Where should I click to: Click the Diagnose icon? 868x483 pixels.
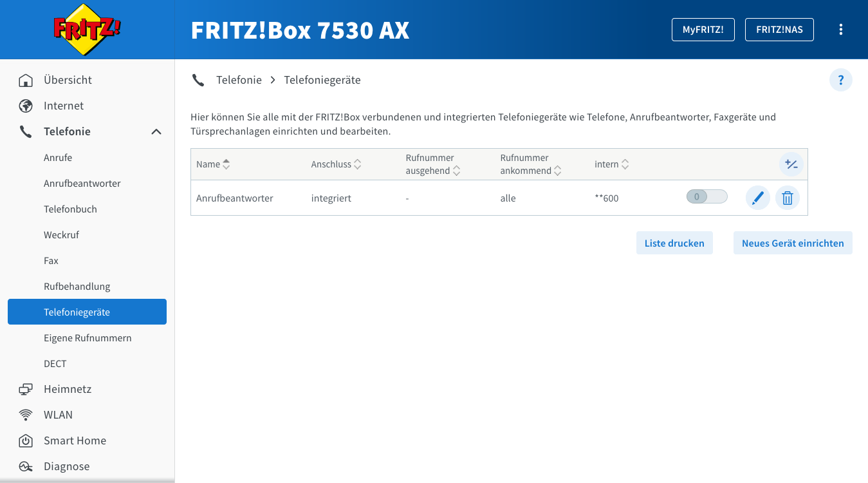pos(26,467)
